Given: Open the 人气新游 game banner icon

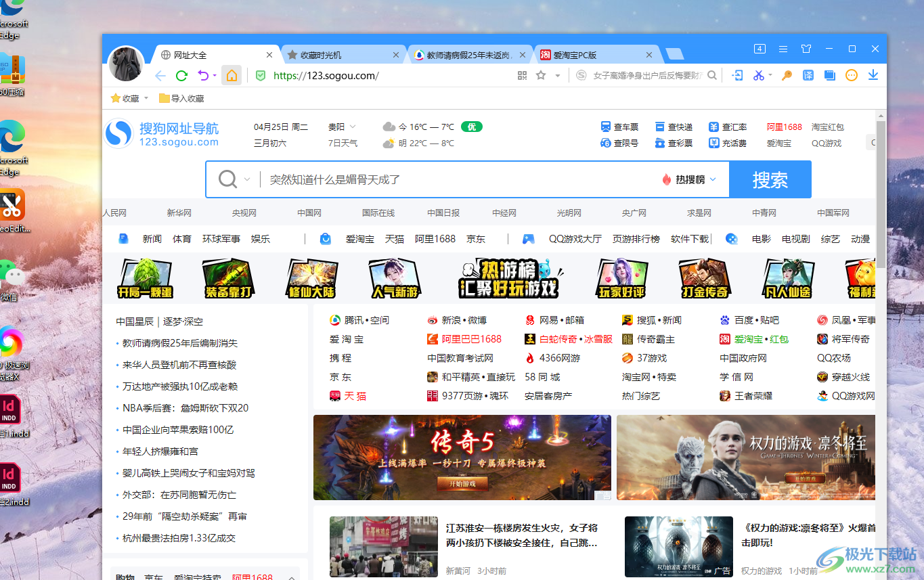Looking at the screenshot, I should coord(397,279).
